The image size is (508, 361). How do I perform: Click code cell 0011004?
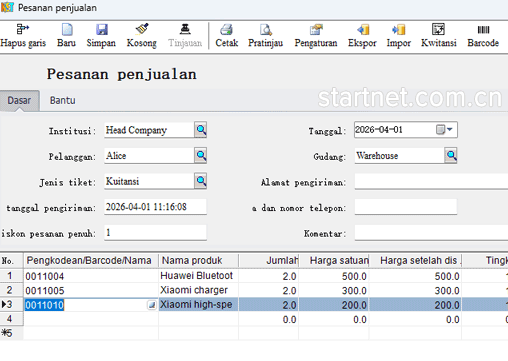click(91, 276)
